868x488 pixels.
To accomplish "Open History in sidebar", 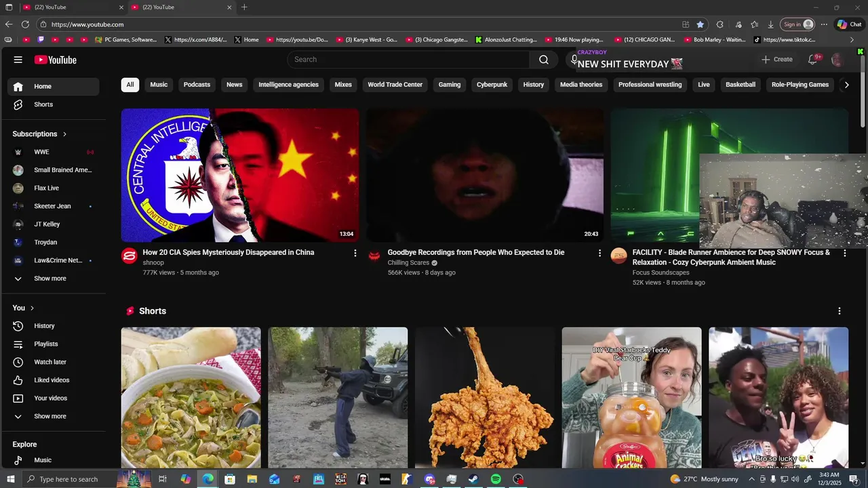I will tap(54, 326).
